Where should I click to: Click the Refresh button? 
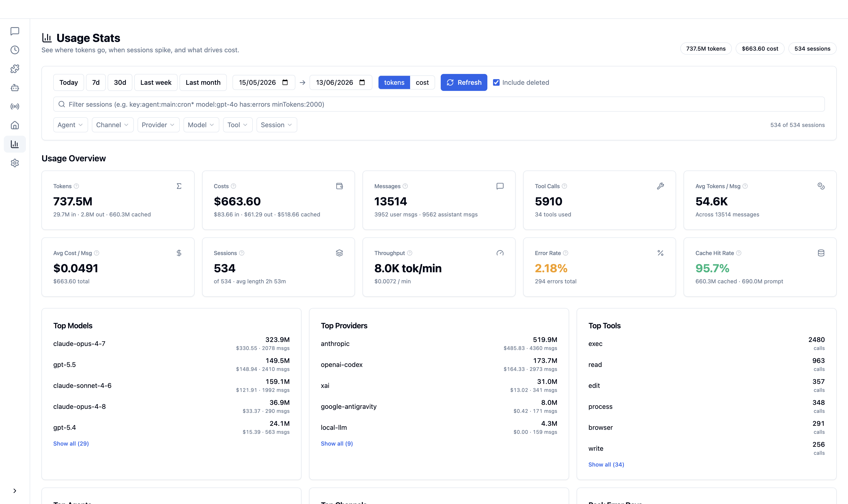click(x=464, y=82)
